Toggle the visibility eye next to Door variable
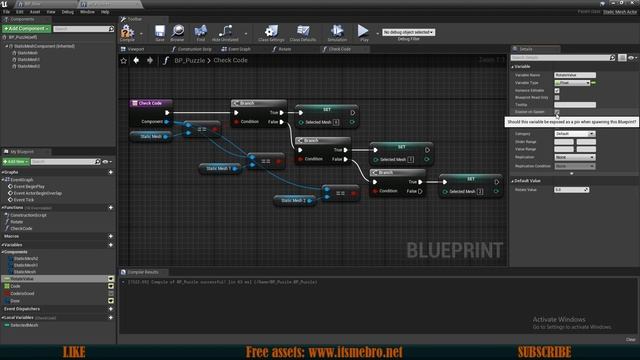 coord(111,301)
